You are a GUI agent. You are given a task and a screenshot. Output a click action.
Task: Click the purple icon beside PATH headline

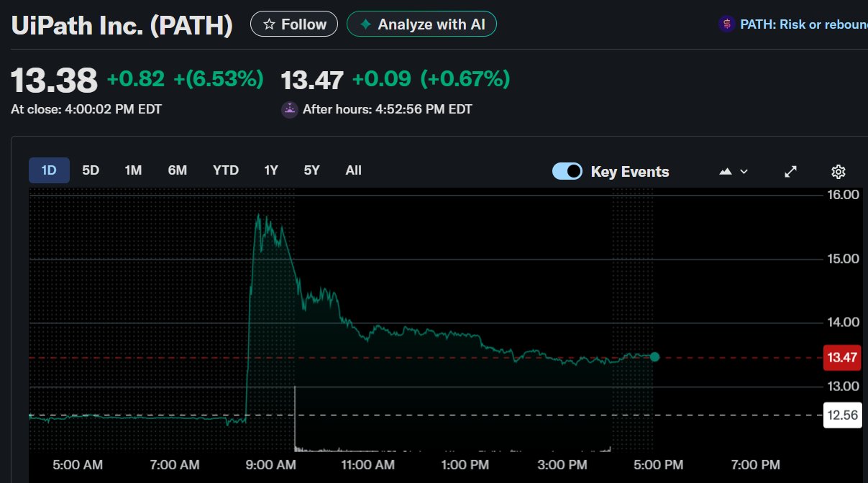[x=727, y=24]
